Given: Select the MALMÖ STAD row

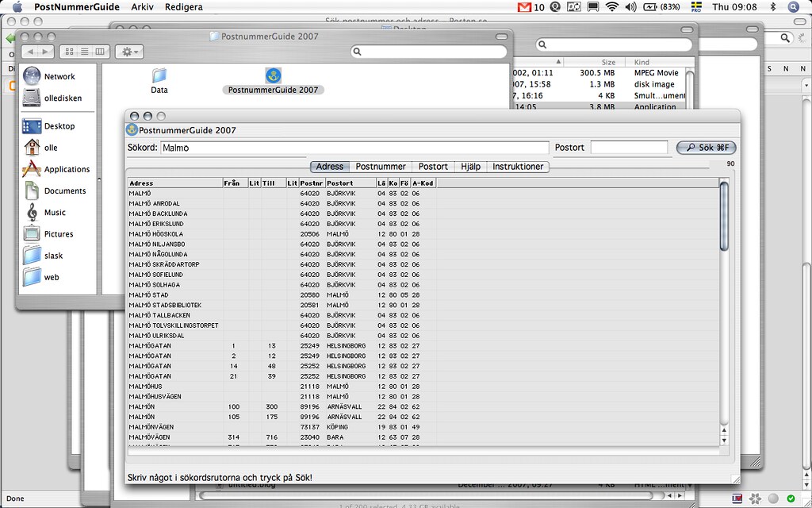Looking at the screenshot, I should [x=423, y=295].
